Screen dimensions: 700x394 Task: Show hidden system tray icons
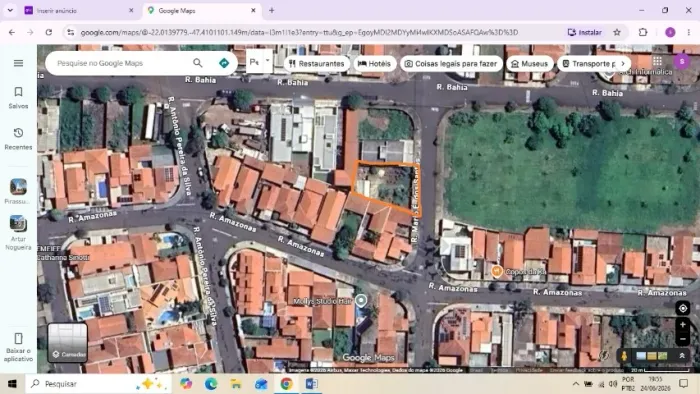tap(576, 384)
